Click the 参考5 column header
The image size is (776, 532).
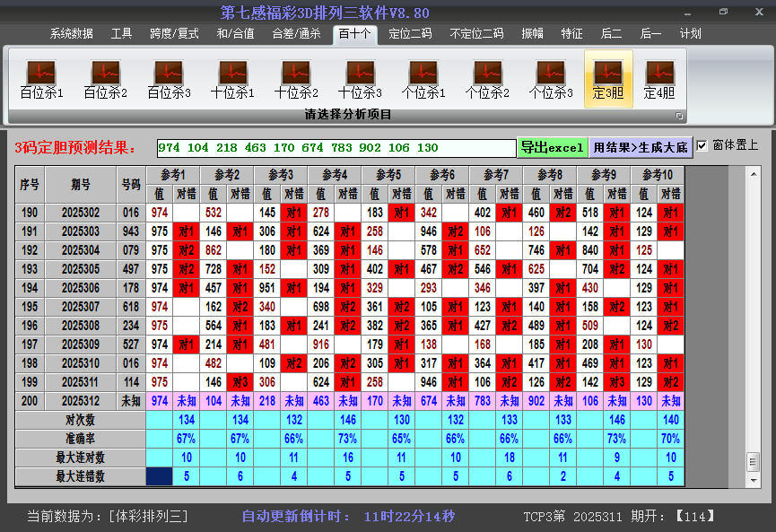[388, 174]
